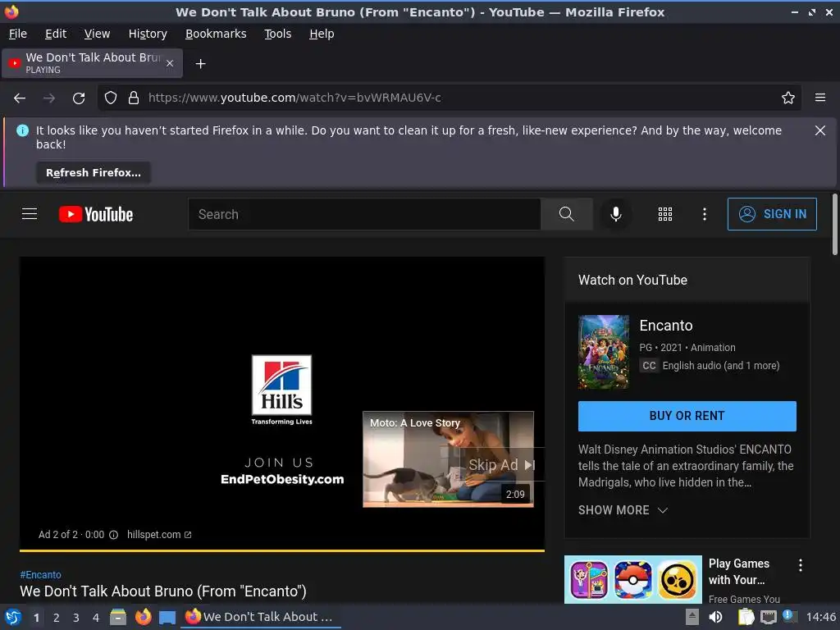840x630 pixels.
Task: Open the #Encanto hashtag link
Action: tap(41, 575)
